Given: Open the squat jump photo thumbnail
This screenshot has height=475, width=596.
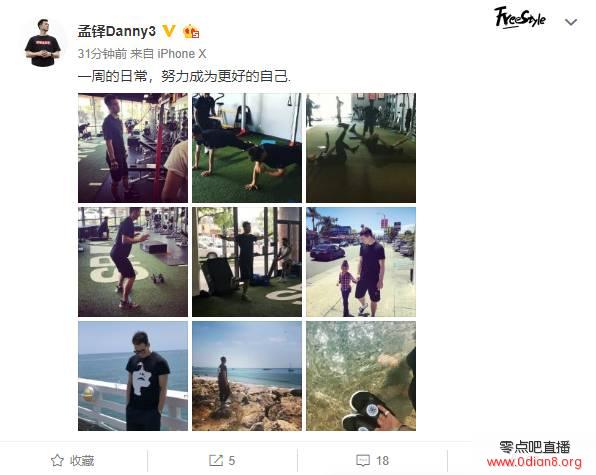Looking at the screenshot, I should [x=133, y=262].
